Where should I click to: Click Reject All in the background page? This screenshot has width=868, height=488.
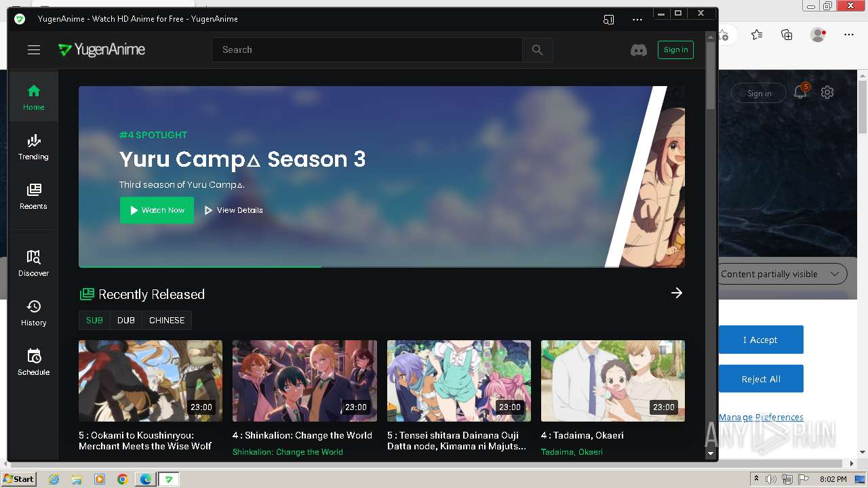click(x=761, y=379)
